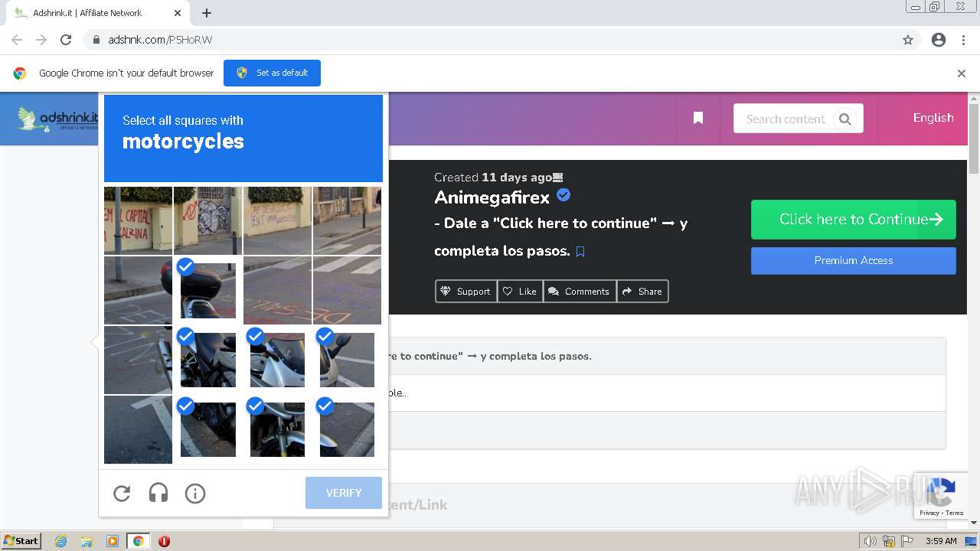Focus the Search content field
Viewport: 980px width, 551px height.
[x=785, y=119]
